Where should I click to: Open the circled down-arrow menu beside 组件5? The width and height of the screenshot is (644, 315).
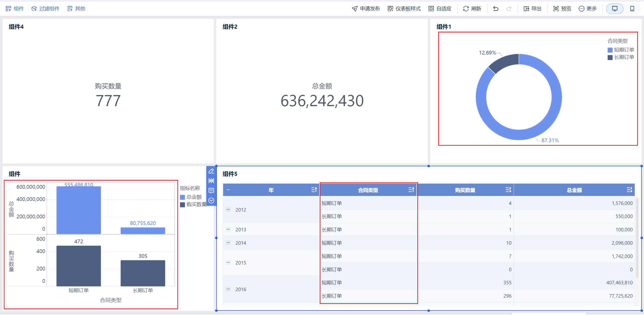pyautogui.click(x=211, y=200)
